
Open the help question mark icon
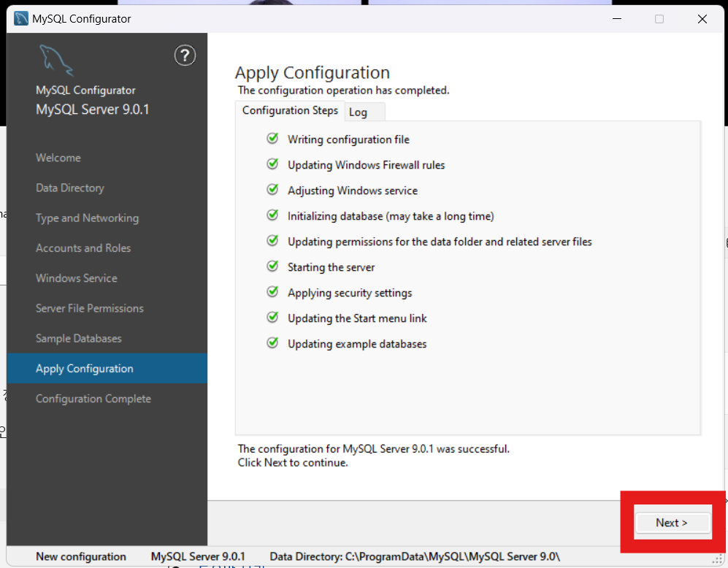click(x=185, y=55)
